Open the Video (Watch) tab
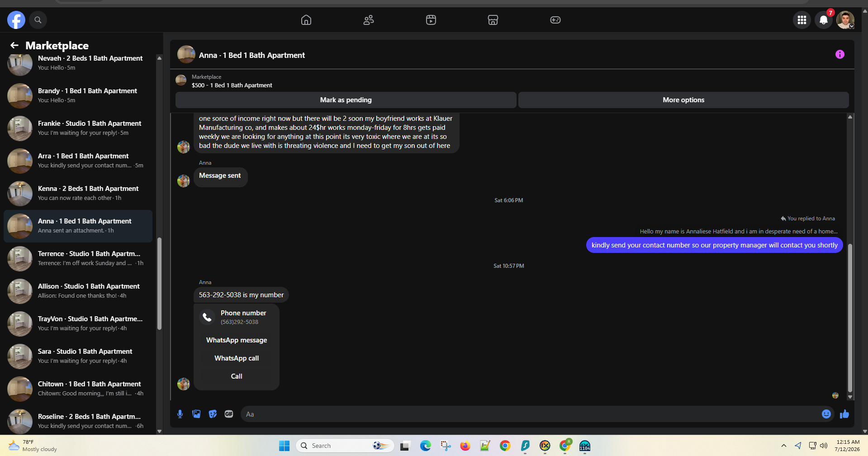868x456 pixels. click(431, 20)
